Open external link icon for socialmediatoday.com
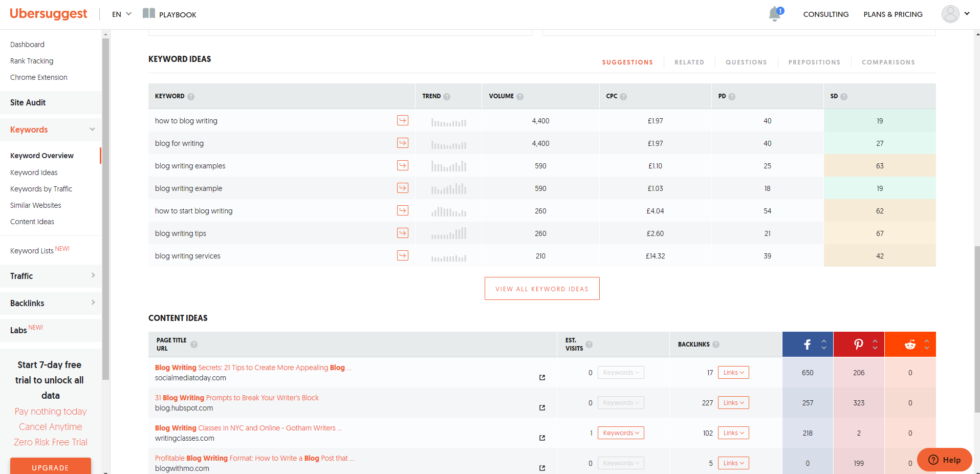This screenshot has height=474, width=980. (542, 378)
